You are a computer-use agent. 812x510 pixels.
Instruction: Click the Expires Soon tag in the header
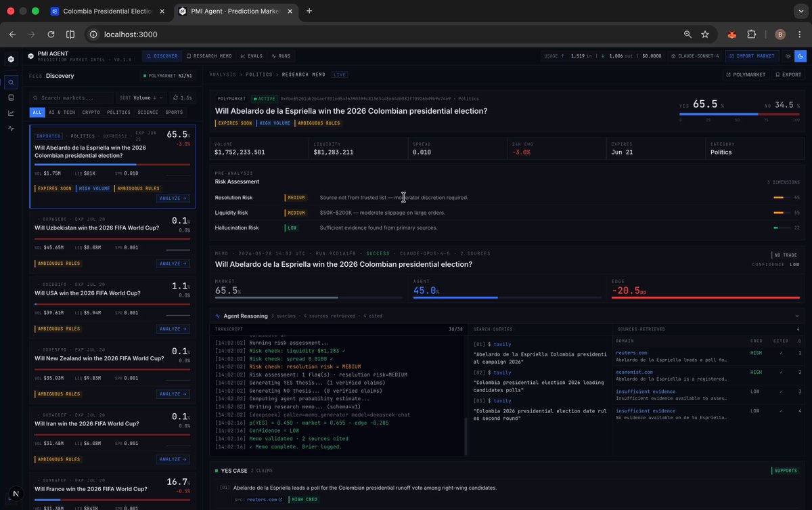(234, 123)
